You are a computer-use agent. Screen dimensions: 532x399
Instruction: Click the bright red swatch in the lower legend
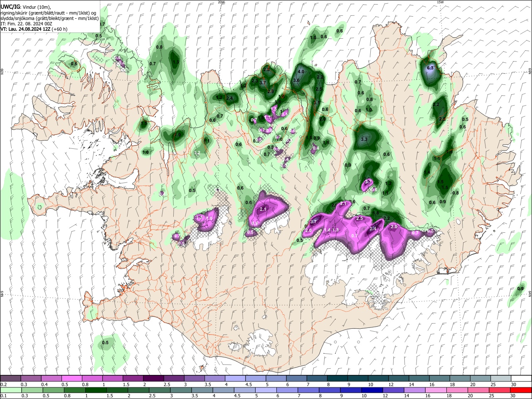(x=521, y=390)
